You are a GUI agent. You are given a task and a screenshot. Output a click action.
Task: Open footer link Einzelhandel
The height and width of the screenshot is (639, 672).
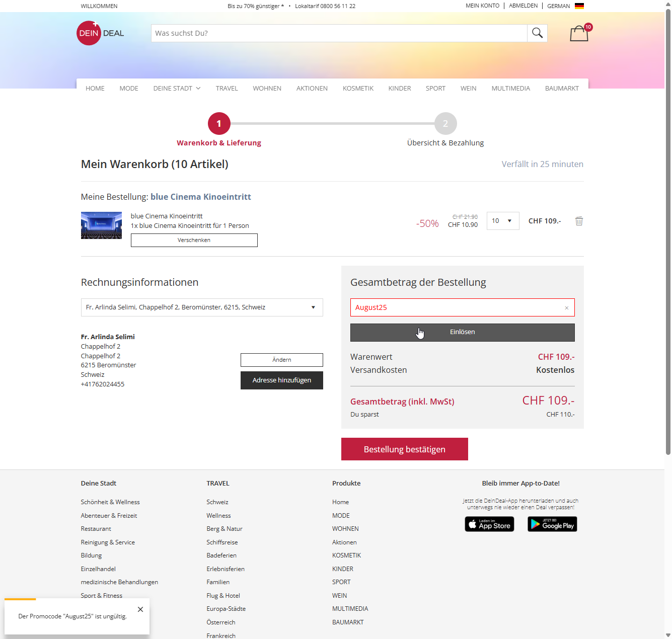(98, 569)
